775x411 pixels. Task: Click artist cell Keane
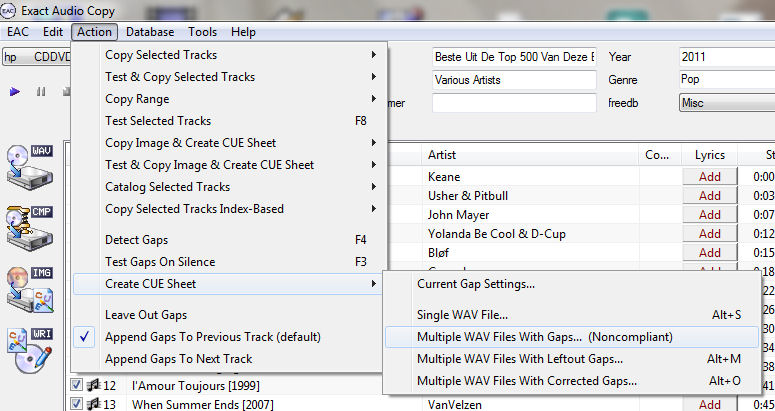(444, 176)
